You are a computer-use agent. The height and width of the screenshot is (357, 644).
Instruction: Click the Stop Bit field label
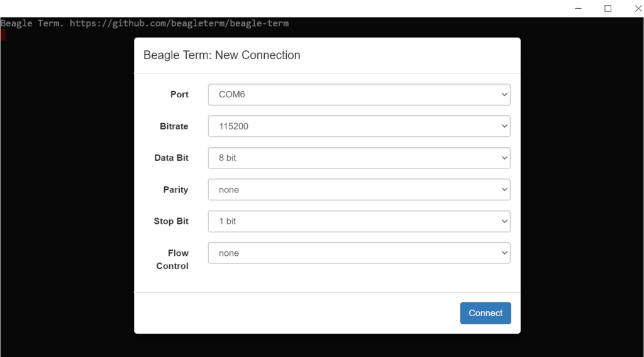pyautogui.click(x=171, y=221)
